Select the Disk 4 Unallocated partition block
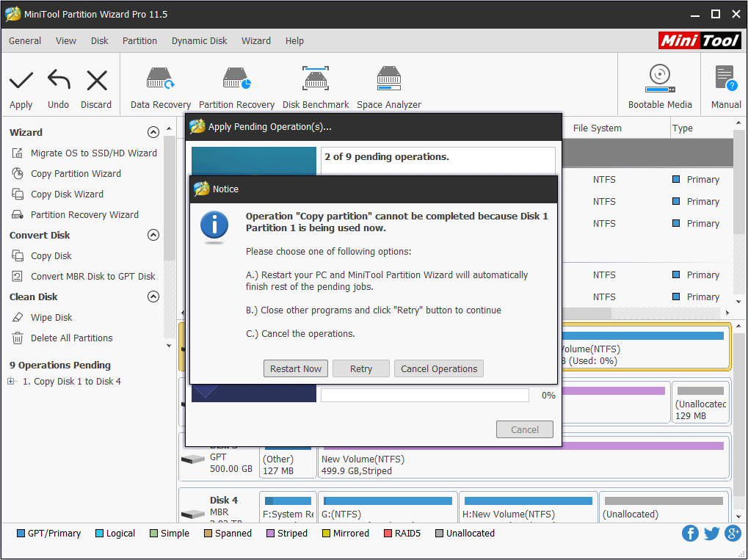Screen dimensions: 748x560 click(x=664, y=507)
